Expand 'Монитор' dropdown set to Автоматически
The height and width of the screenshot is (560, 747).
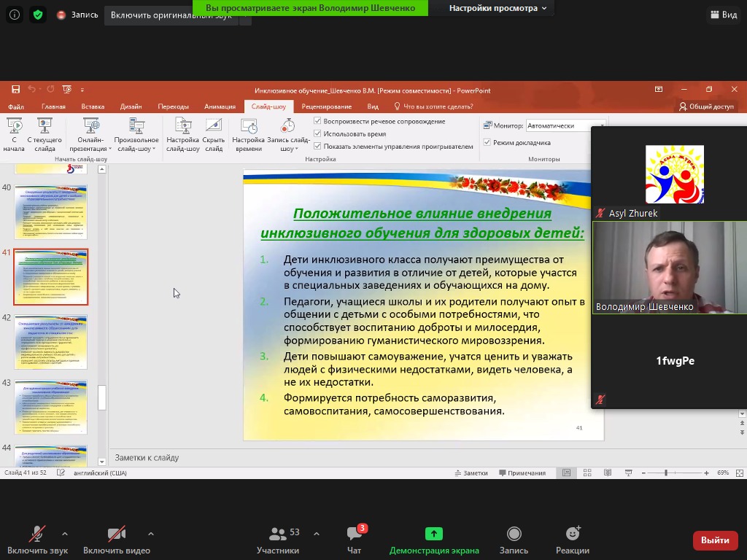tap(565, 125)
